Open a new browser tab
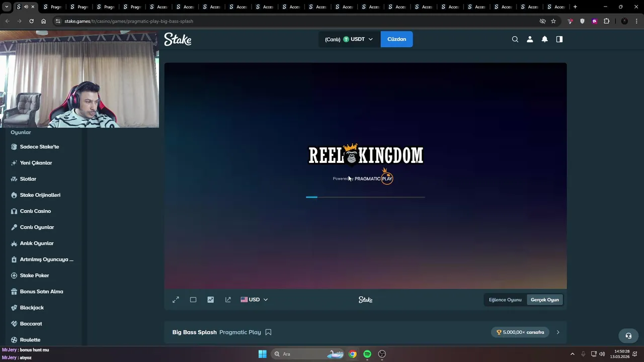Screen dimensions: 644x362 tap(575, 7)
